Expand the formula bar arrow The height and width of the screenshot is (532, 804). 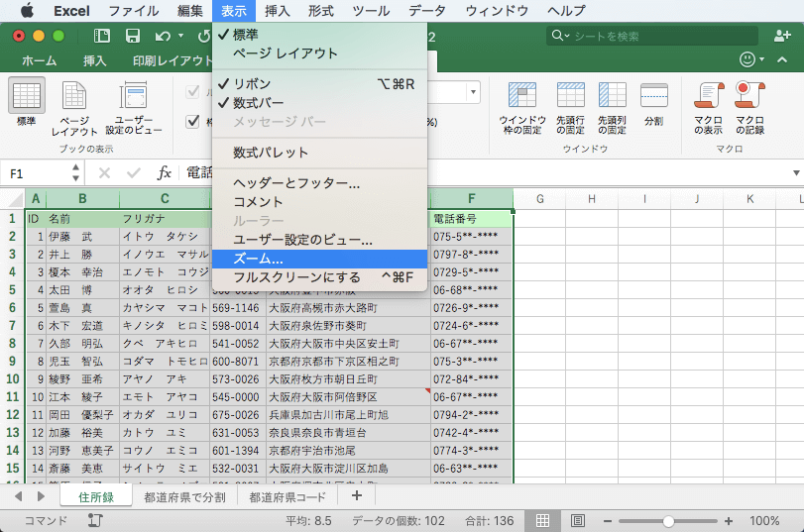coord(796,172)
